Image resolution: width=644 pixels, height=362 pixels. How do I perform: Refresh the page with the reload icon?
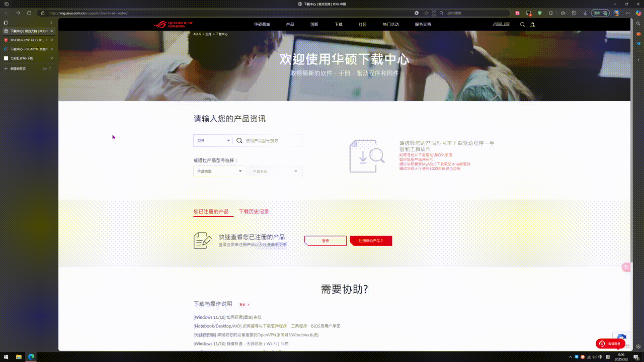[29, 13]
